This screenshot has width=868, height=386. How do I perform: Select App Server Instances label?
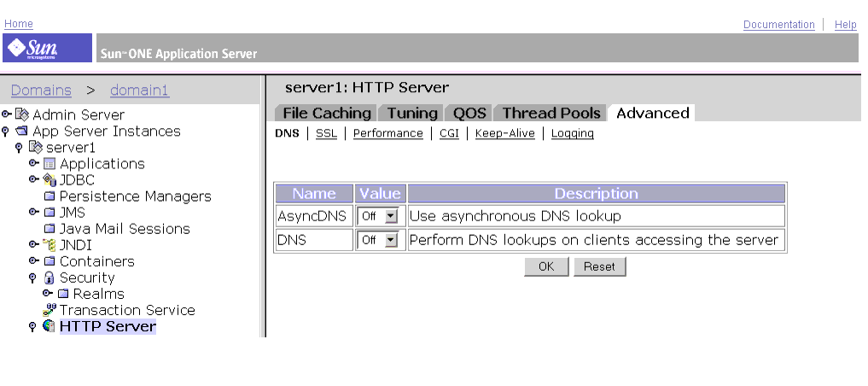(107, 132)
